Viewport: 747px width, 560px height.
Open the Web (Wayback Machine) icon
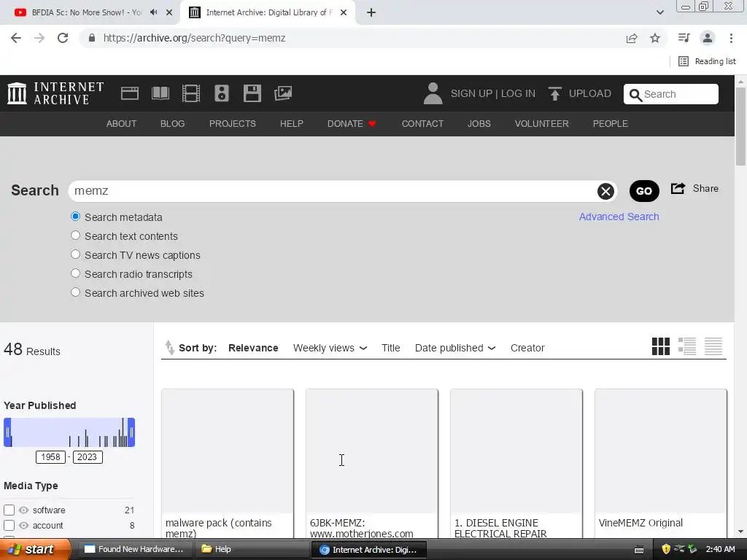(130, 93)
